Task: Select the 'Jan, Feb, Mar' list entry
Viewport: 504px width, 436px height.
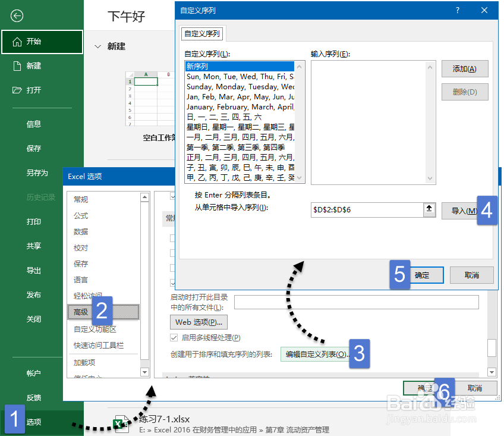Action: pyautogui.click(x=240, y=97)
